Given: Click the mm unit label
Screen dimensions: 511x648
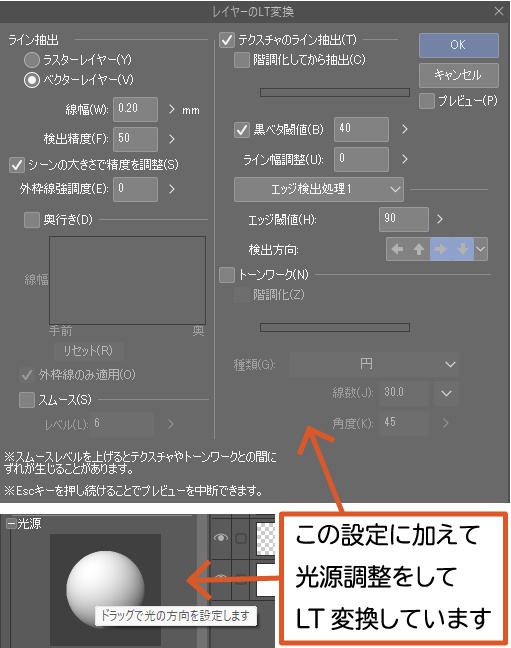Looking at the screenshot, I should point(191,111).
